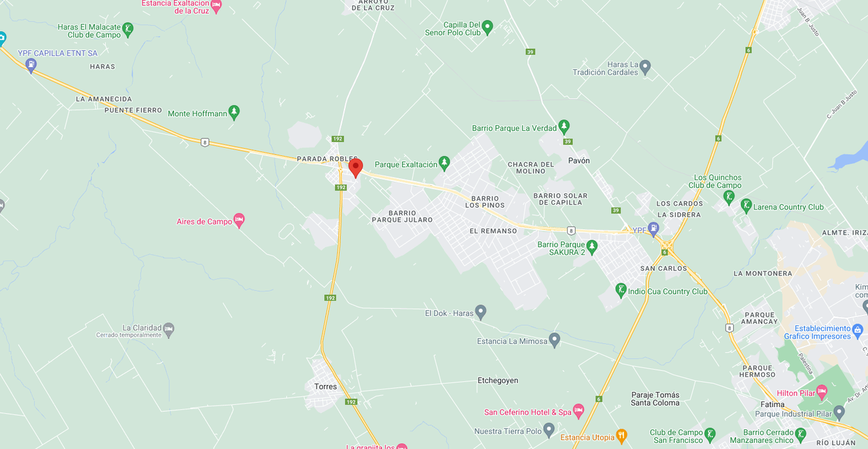Select San Ceferino Hotel & Spa icon
Screen dimensions: 868x449
[578, 410]
